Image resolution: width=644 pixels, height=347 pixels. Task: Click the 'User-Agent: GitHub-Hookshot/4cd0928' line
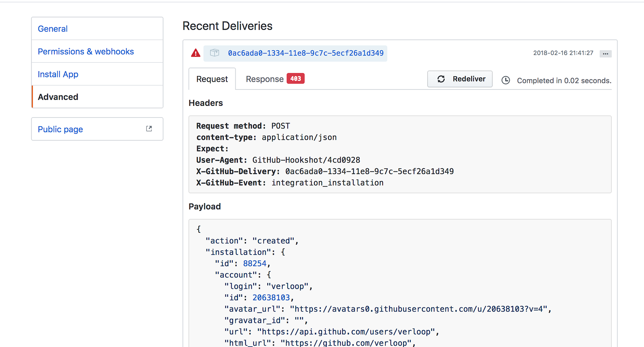278,160
